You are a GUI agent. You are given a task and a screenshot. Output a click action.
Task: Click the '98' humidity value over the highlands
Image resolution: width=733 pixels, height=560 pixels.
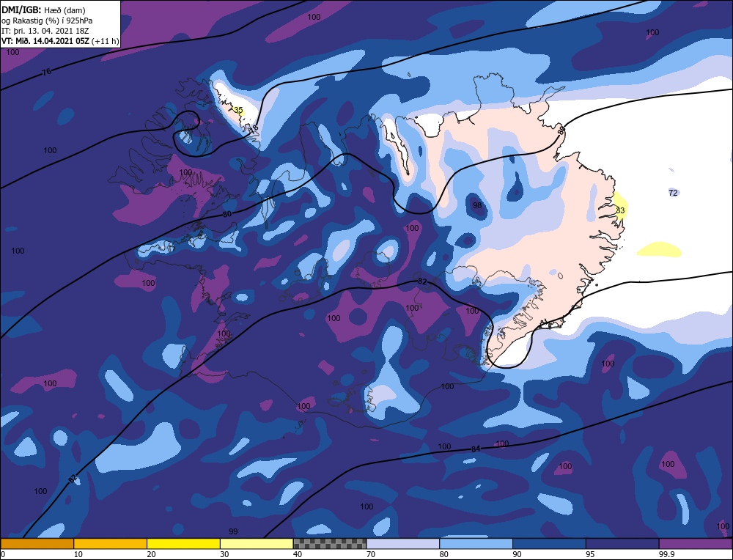477,205
